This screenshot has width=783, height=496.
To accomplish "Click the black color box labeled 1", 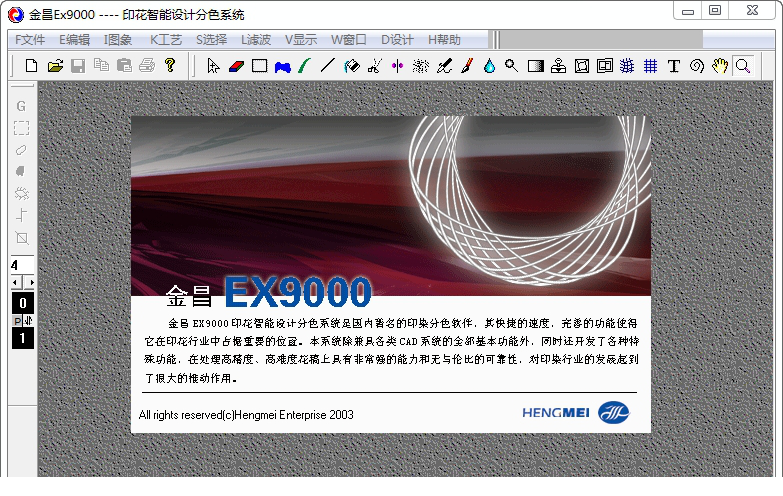I will coord(22,338).
